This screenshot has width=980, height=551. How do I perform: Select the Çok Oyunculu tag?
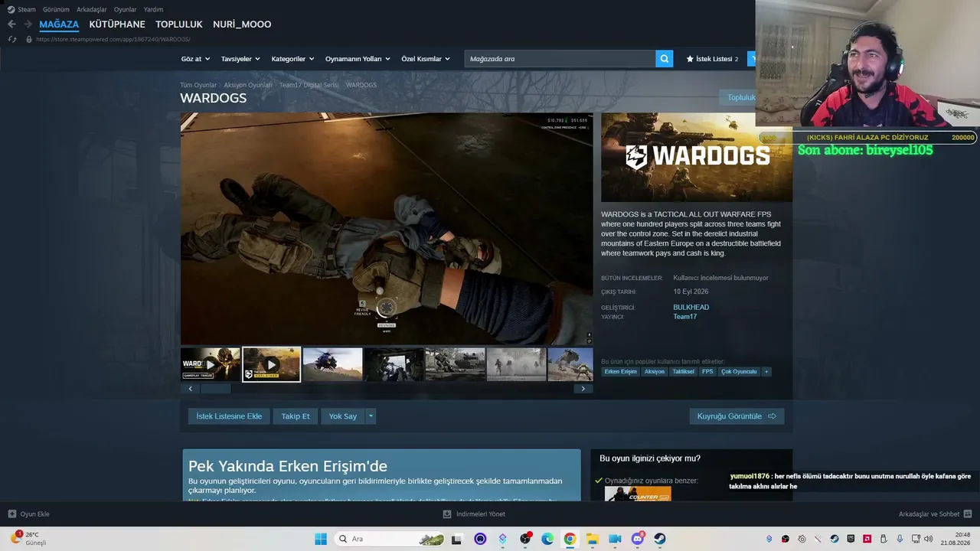click(739, 372)
